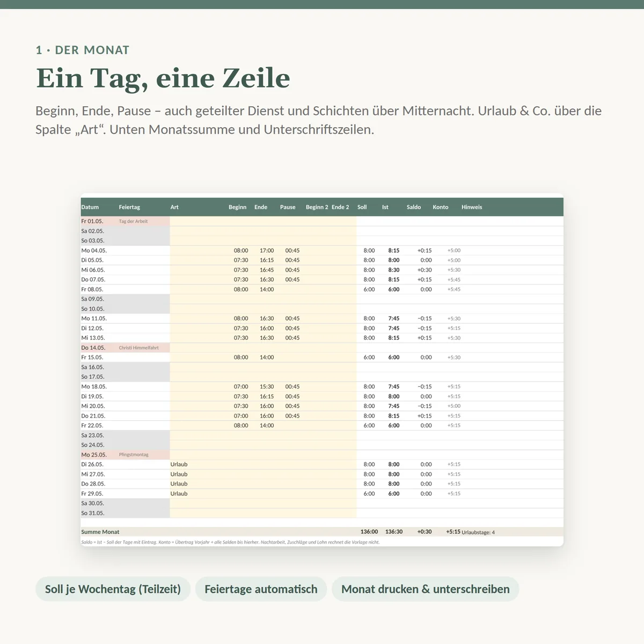
Task: Click end time '17:00' on Mo 04.05.
Action: (267, 251)
